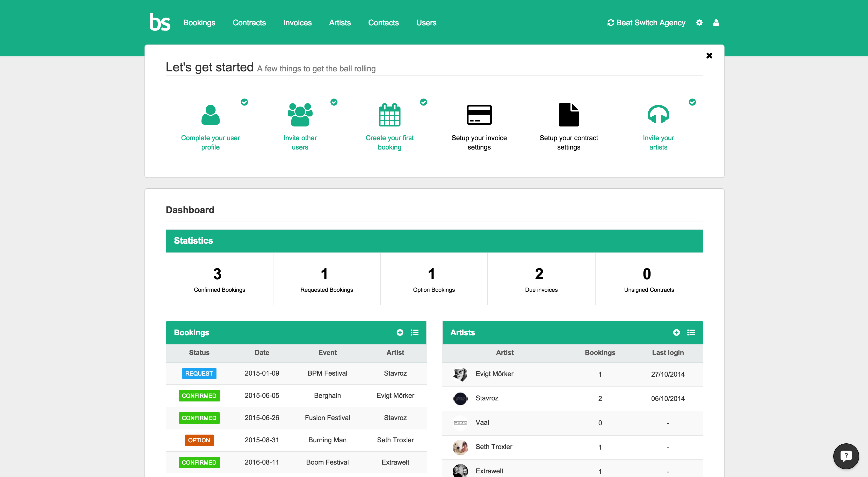The image size is (868, 477).
Task: Click the Create your first booking link
Action: [389, 142]
